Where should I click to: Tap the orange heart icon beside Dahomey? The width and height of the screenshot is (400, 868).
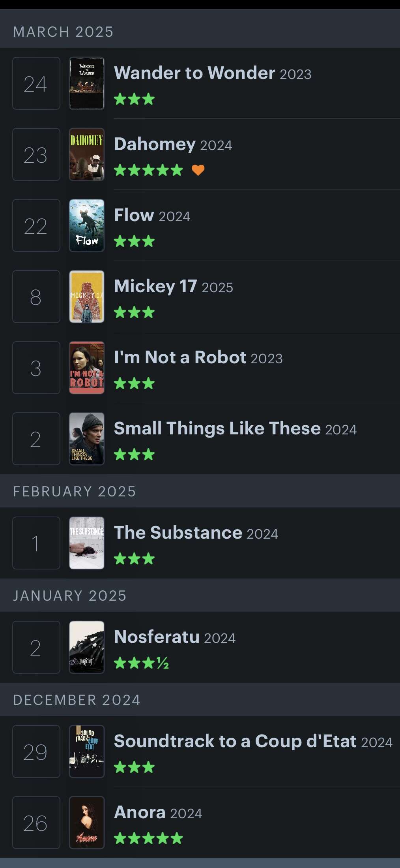(198, 170)
